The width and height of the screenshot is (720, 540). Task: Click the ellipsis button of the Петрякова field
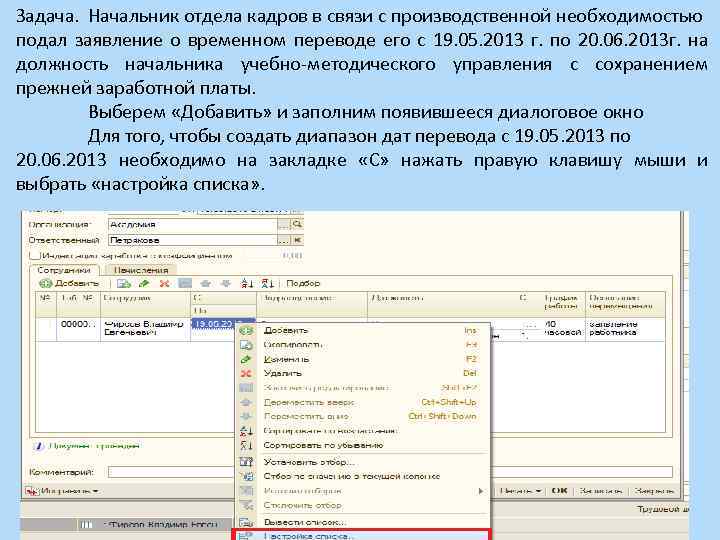284,240
